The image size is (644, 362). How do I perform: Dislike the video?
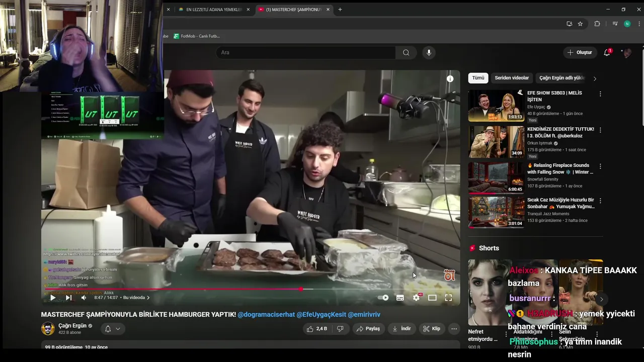click(x=340, y=329)
